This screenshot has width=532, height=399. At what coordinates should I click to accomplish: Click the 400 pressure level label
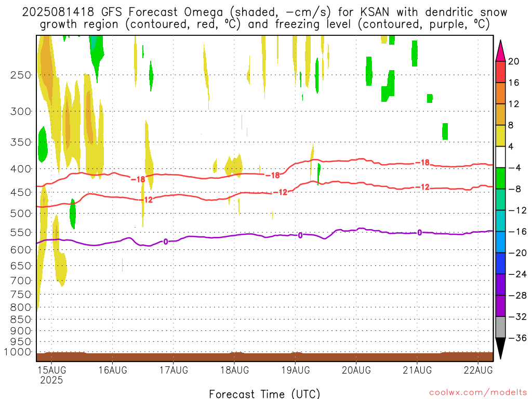[21, 169]
